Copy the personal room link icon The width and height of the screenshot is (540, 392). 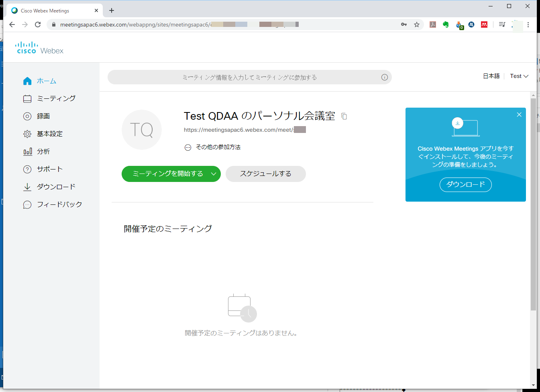344,116
